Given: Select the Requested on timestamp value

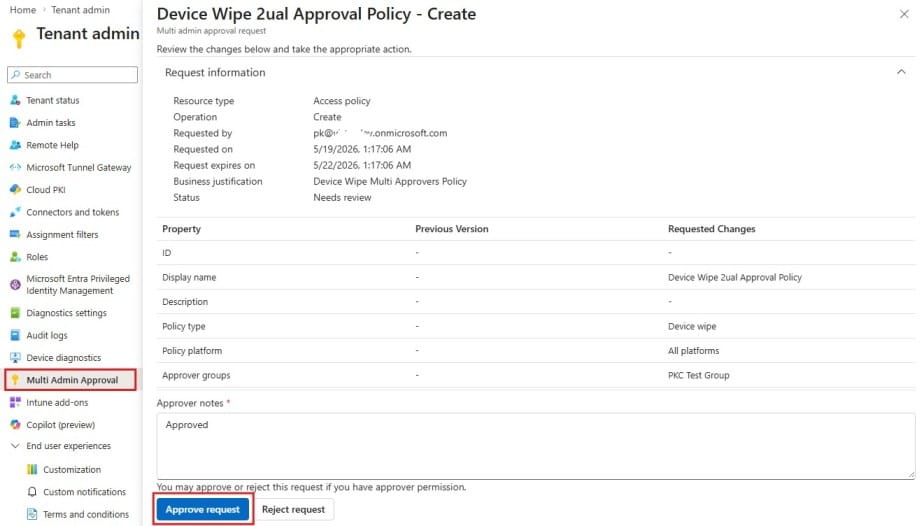Looking at the screenshot, I should 362,149.
